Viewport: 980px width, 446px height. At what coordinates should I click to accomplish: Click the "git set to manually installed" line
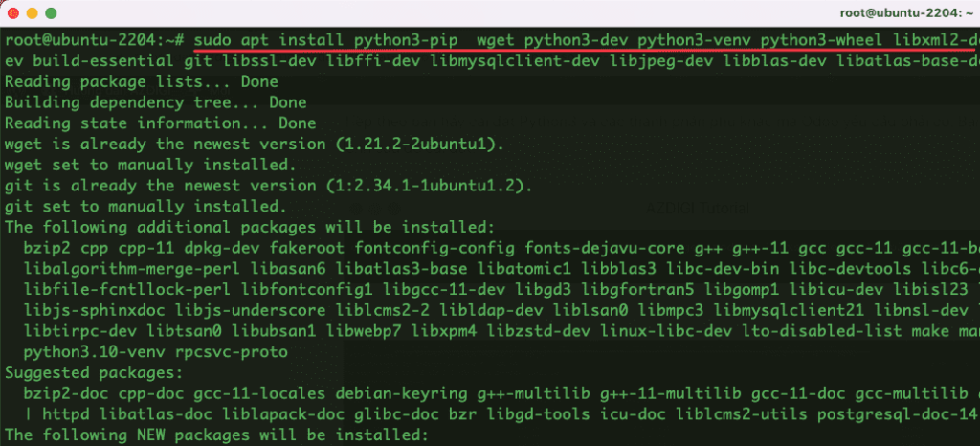tap(144, 206)
